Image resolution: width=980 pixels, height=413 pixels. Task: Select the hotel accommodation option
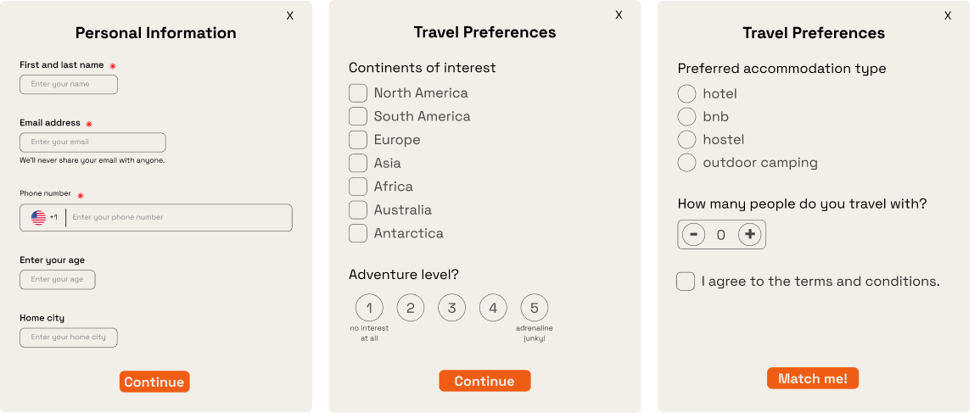(x=686, y=93)
